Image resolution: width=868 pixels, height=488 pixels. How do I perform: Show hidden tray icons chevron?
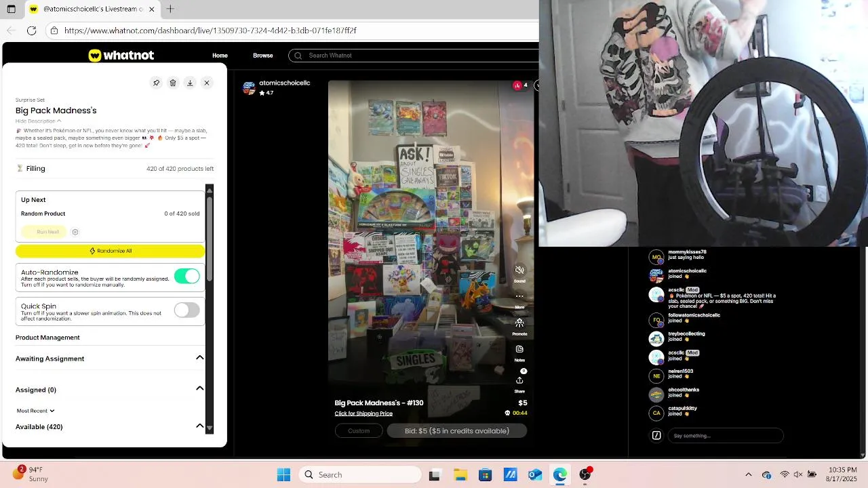(x=749, y=475)
